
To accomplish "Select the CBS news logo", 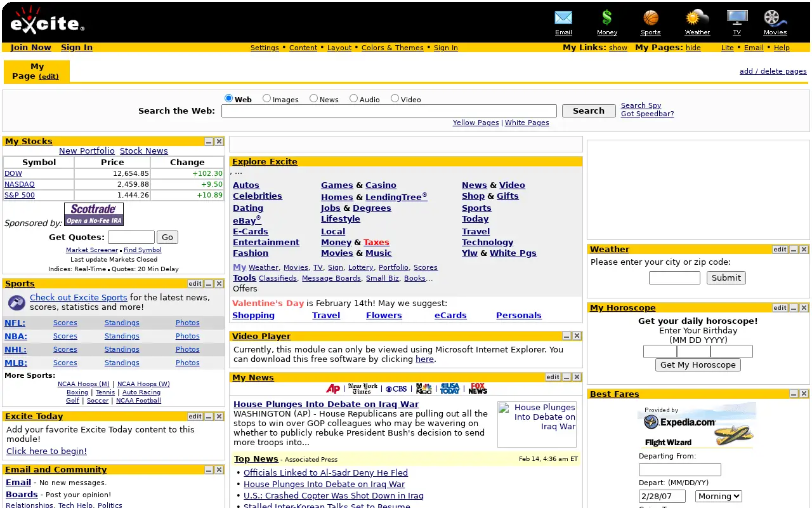I will pos(396,389).
